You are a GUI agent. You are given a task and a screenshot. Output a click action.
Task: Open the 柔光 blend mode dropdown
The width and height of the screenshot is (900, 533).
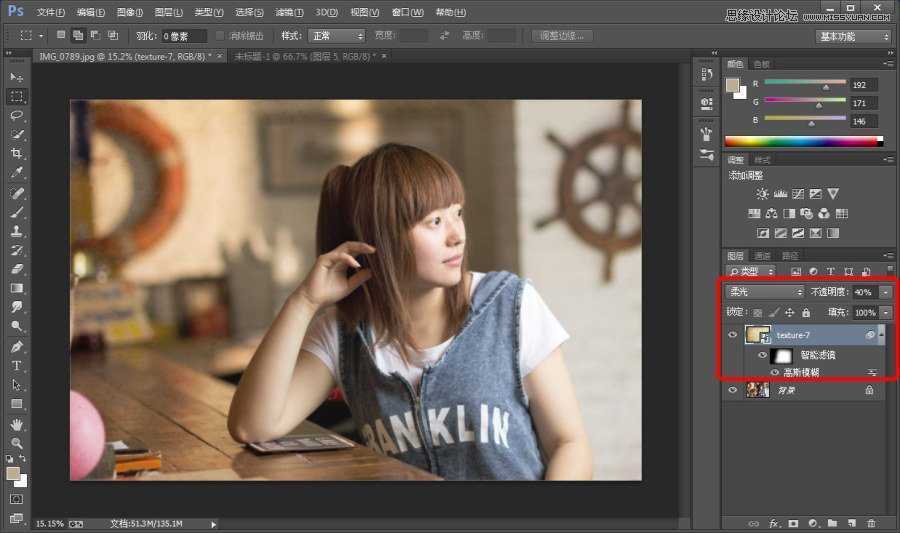pyautogui.click(x=766, y=292)
